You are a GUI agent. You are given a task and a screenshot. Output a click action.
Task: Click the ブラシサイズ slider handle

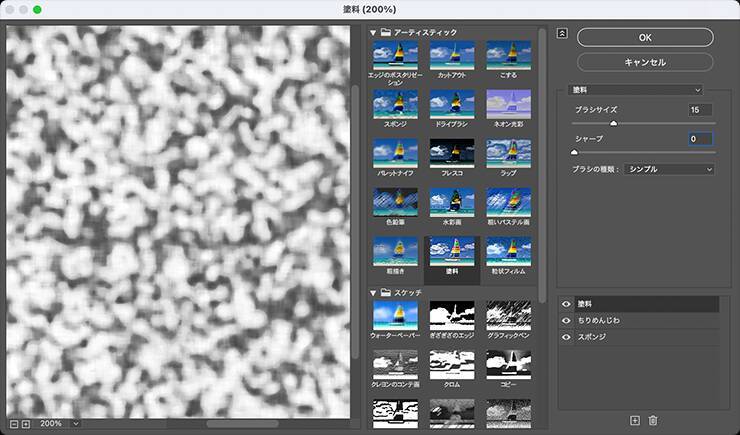613,123
